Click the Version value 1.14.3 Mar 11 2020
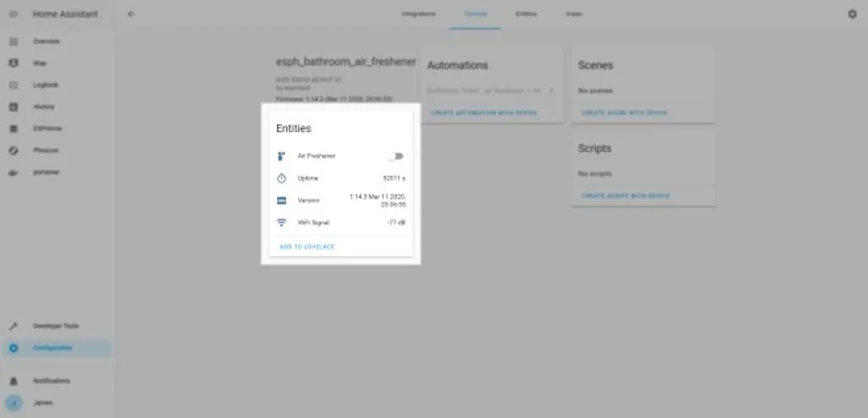The width and height of the screenshot is (868, 418). coord(379,200)
